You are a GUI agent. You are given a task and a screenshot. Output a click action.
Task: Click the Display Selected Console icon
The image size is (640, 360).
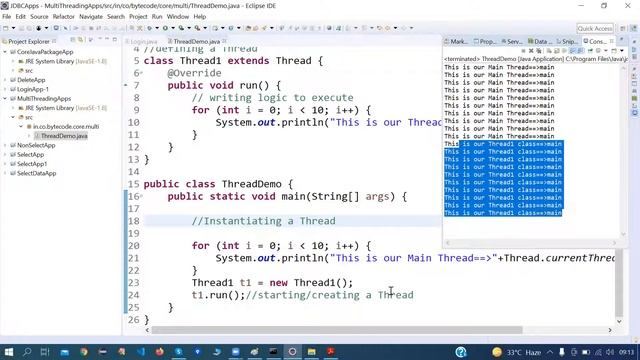[598, 51]
